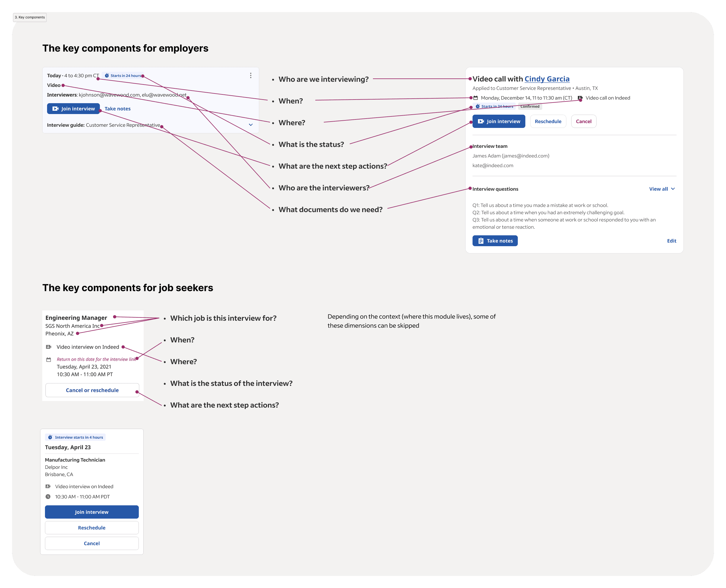Viewport: 726px width, 588px height.
Task: Click full-width Join interview on Manufacturing Technician card
Action: (x=92, y=512)
